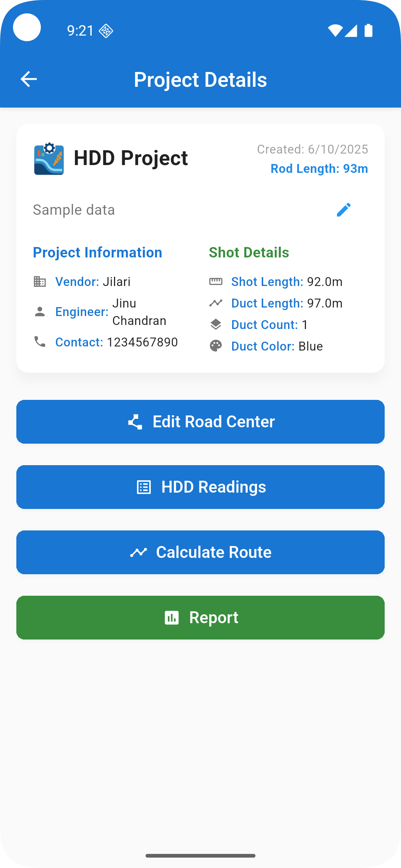Tap the pencil icon to edit Sample data
The width and height of the screenshot is (401, 868).
coord(345,210)
